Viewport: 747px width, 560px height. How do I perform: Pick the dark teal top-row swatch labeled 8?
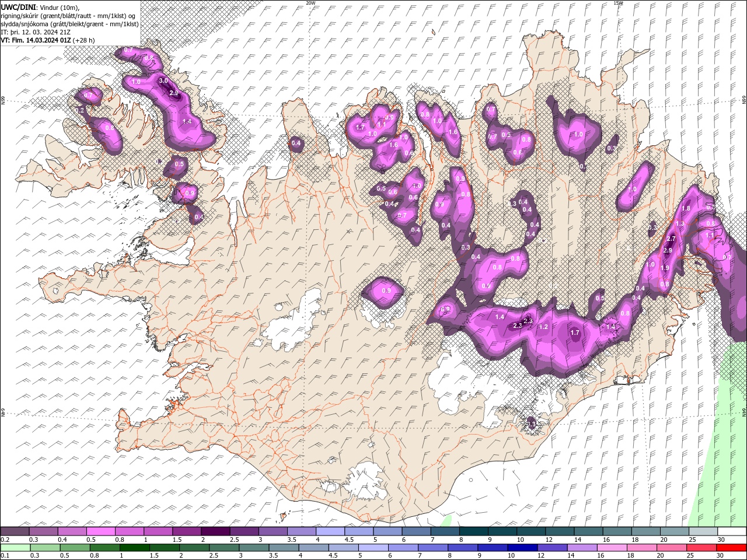coord(473,531)
